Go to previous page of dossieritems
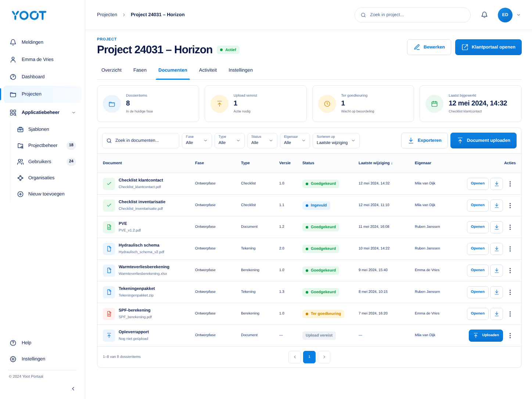This screenshot has width=532, height=399. (295, 357)
